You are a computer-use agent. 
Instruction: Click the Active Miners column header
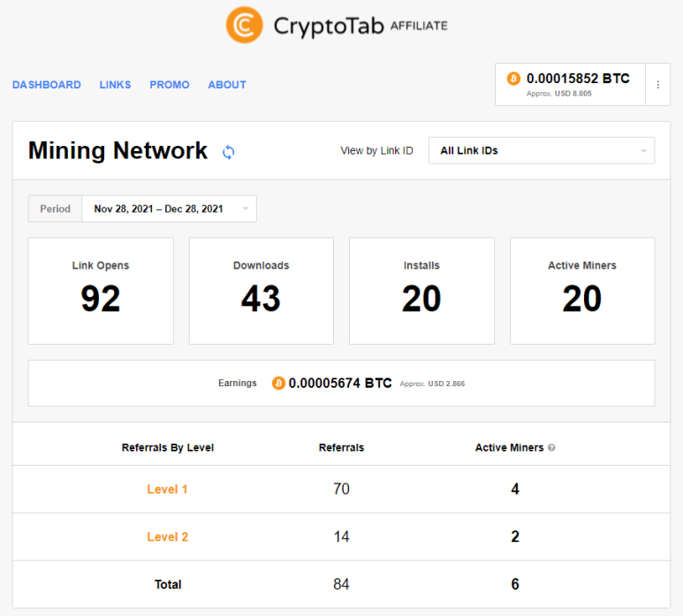509,447
